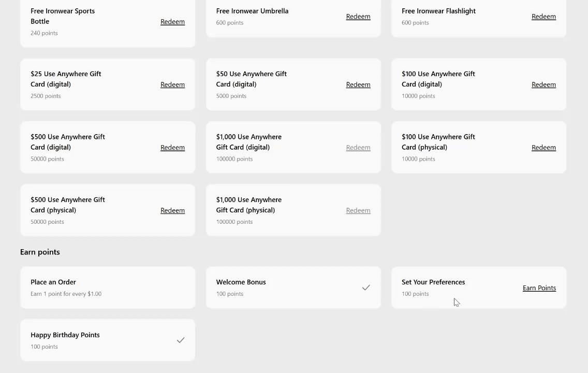
Task: Select the Welcome Bonus card
Action: point(293,288)
